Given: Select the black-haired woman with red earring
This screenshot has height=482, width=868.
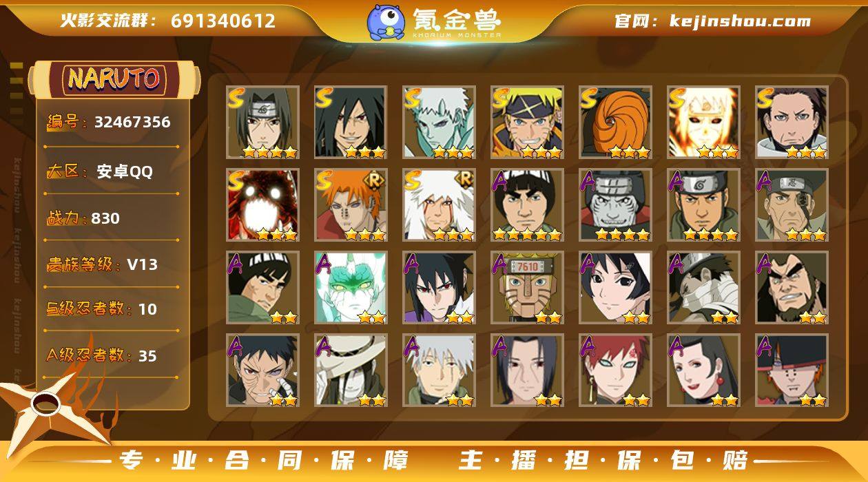Looking at the screenshot, I should (x=703, y=370).
